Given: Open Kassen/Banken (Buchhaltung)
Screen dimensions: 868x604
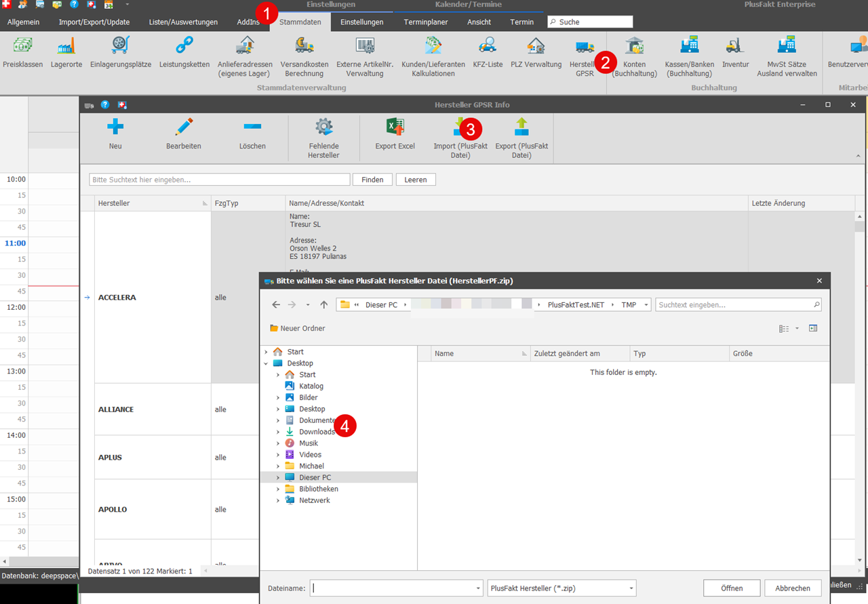Looking at the screenshot, I should tap(690, 57).
